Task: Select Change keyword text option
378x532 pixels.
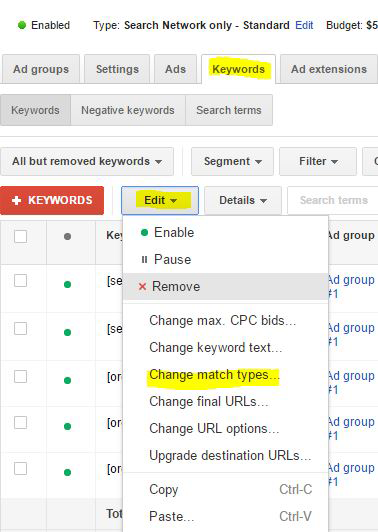Action: (x=226, y=348)
